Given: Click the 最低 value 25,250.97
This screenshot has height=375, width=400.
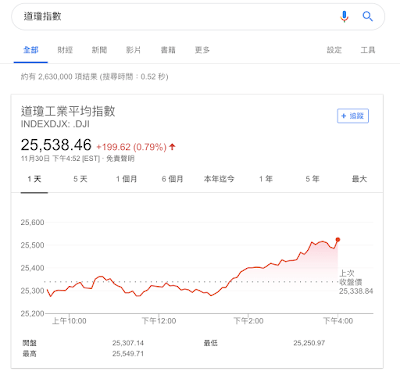Looking at the screenshot, I should (x=309, y=343).
